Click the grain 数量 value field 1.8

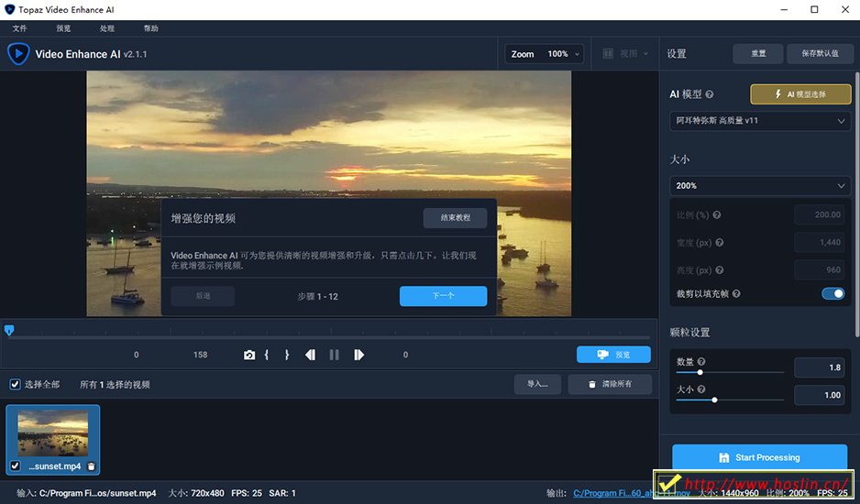click(820, 367)
